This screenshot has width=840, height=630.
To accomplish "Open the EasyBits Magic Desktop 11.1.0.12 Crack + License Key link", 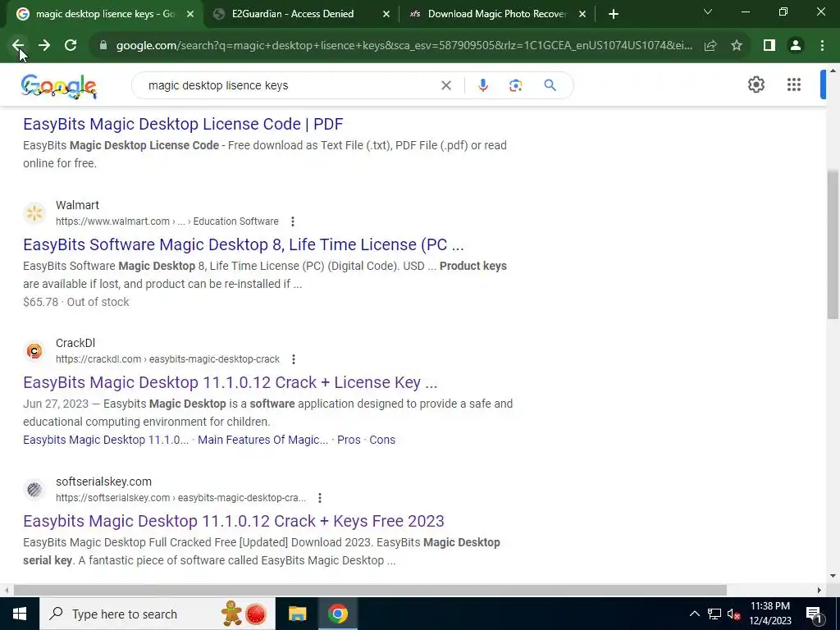I will point(231,382).
